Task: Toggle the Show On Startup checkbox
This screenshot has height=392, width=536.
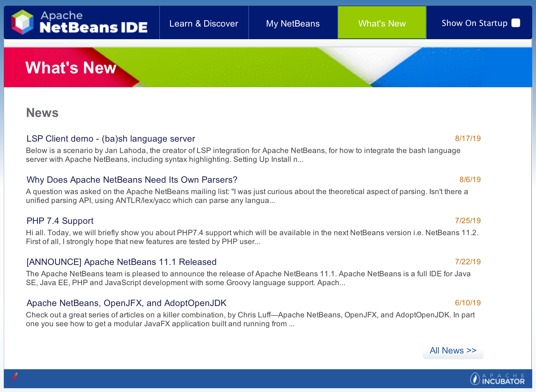Action: click(515, 23)
